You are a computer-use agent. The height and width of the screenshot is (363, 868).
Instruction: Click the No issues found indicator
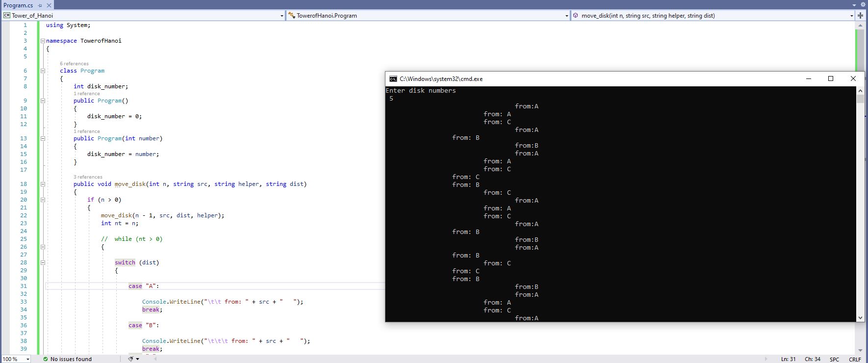[67, 359]
